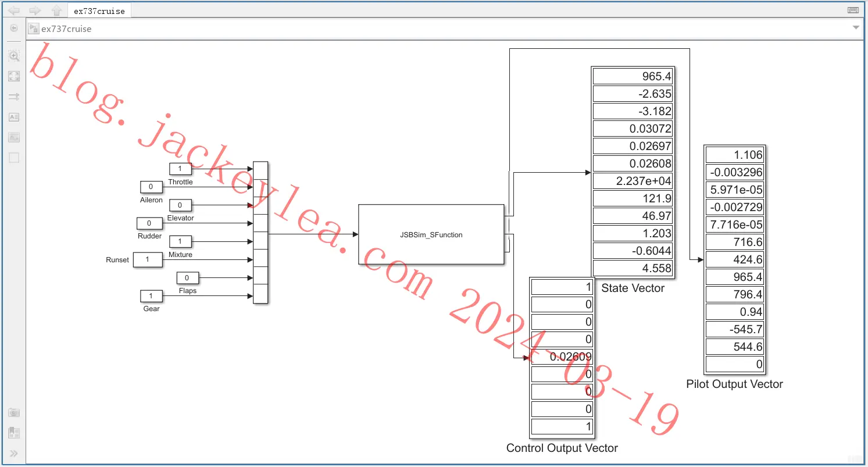Select the JSBSim_SFunction block
Viewport: 868px width, 467px height.
(x=431, y=235)
